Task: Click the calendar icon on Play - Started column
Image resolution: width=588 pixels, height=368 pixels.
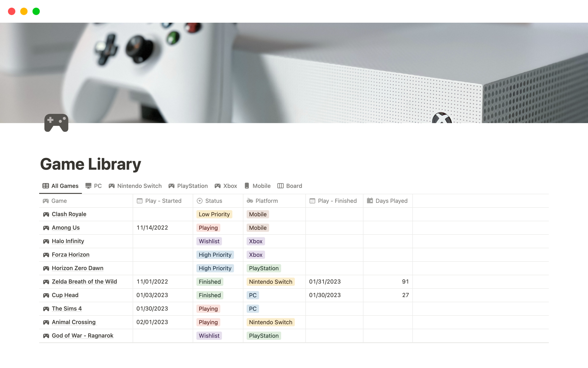Action: (x=139, y=201)
